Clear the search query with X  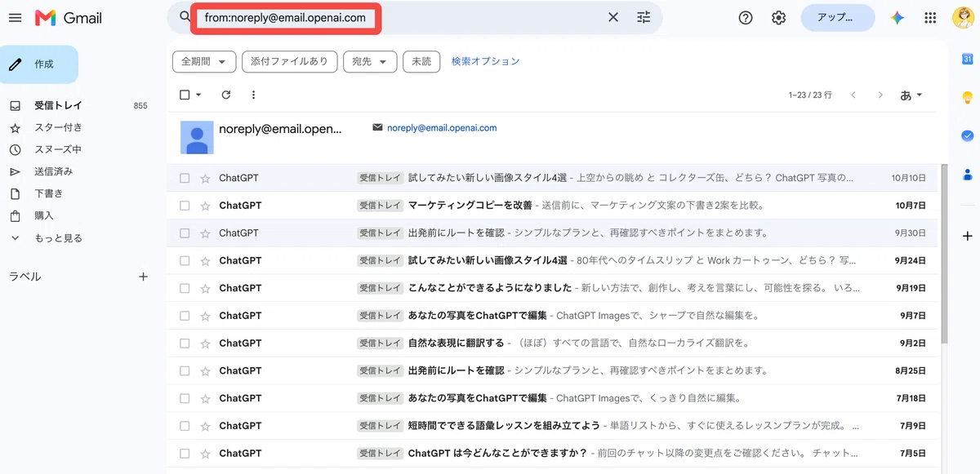pyautogui.click(x=613, y=17)
